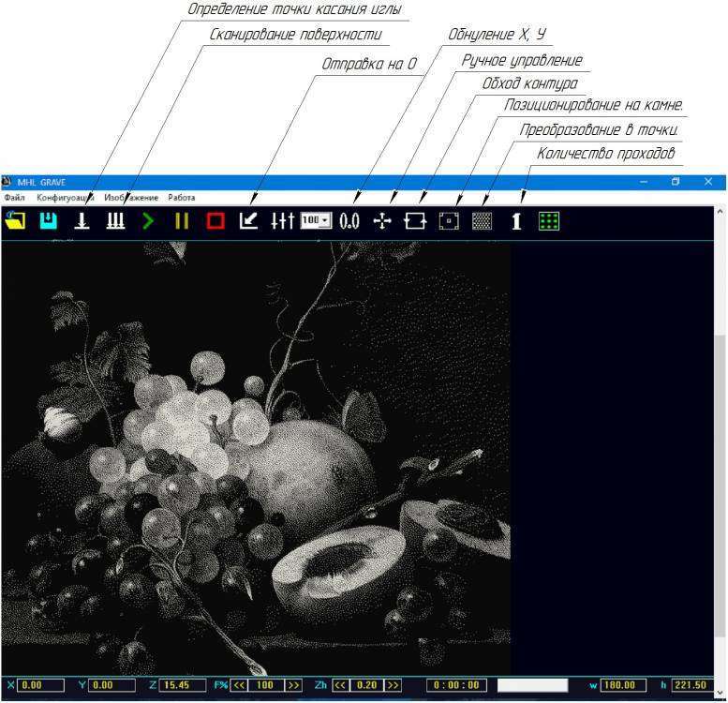The height and width of the screenshot is (703, 728).
Task: Open the Файл menu
Action: pos(14,198)
